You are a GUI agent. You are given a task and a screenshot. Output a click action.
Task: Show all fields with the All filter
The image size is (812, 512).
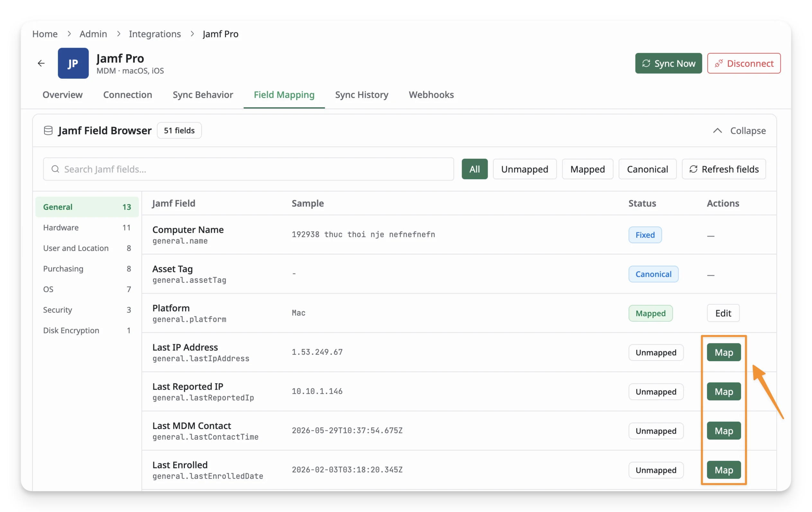pyautogui.click(x=475, y=169)
